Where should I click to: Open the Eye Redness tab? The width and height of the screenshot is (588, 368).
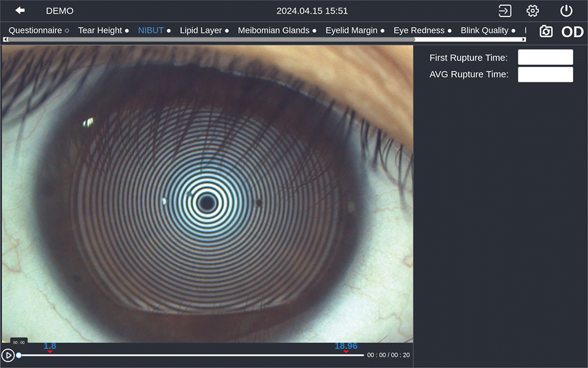[419, 31]
